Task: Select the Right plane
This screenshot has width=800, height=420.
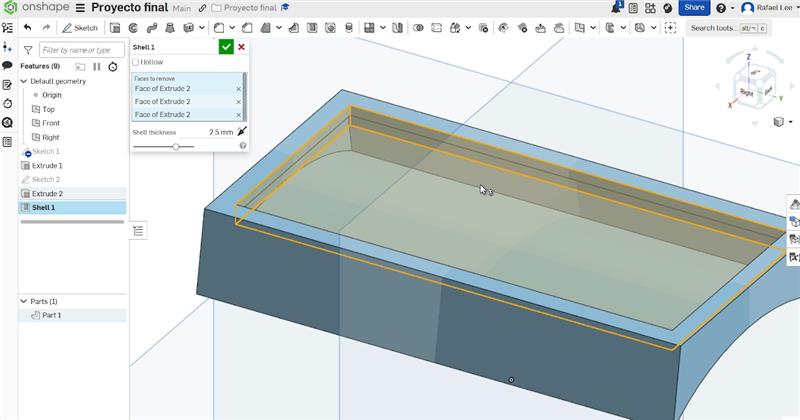Action: click(x=51, y=137)
